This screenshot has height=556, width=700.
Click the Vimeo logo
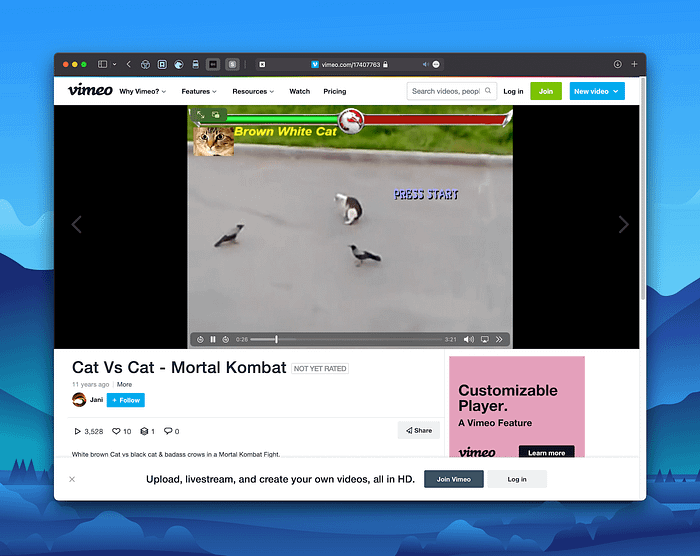(x=90, y=90)
